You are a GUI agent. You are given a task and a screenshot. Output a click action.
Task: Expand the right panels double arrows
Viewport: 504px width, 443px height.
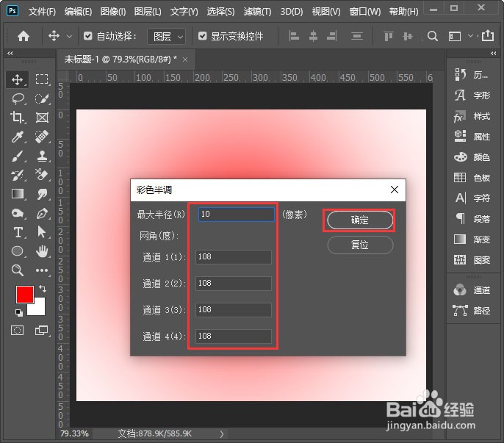pos(494,53)
